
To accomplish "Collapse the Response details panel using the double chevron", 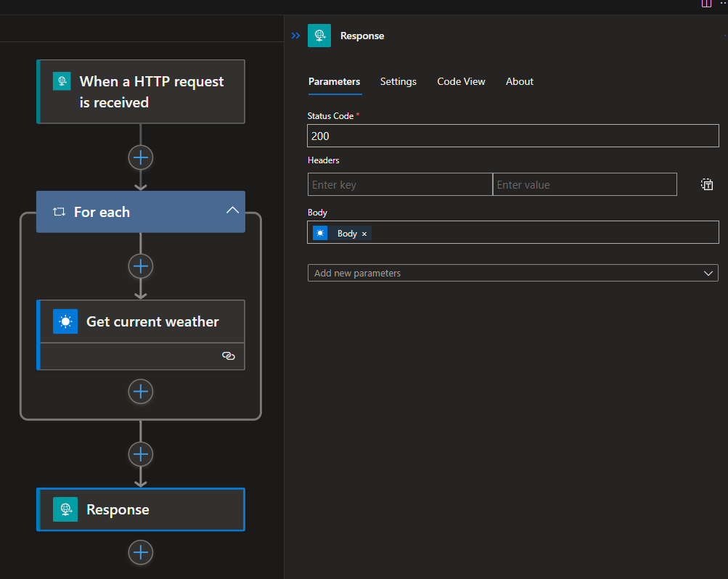I will 295,36.
